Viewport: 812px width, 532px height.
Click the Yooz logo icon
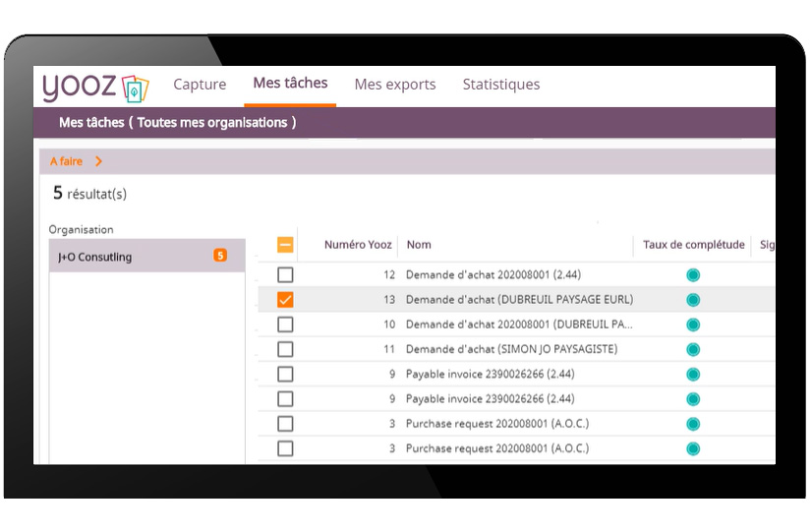tap(135, 89)
